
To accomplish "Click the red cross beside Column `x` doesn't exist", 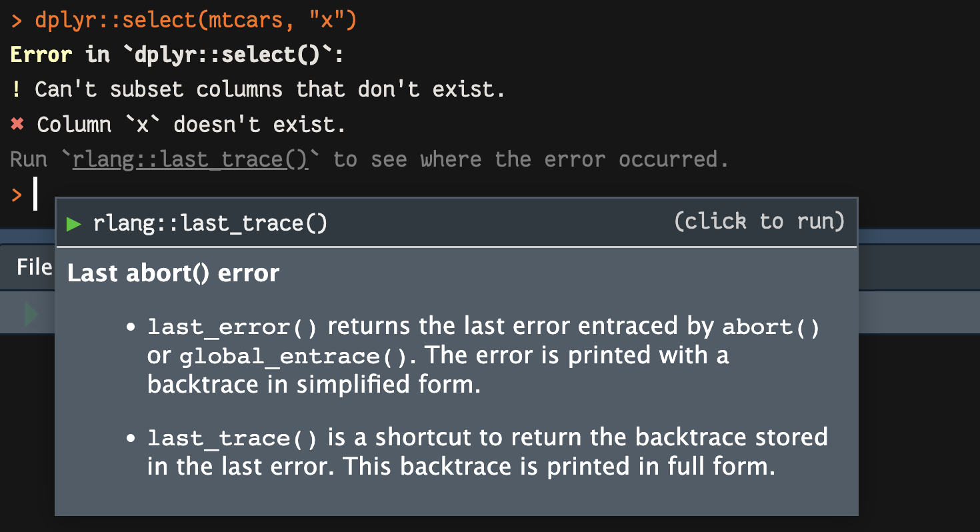I will coord(17,125).
